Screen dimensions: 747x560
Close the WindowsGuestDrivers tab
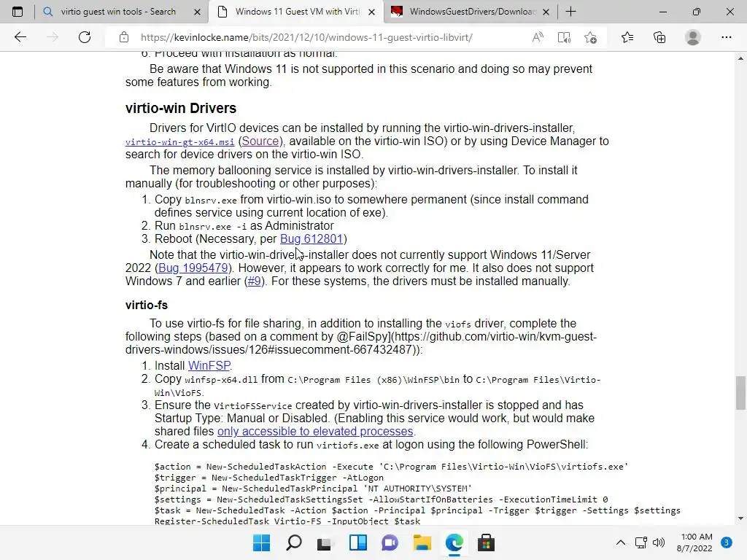[546, 12]
